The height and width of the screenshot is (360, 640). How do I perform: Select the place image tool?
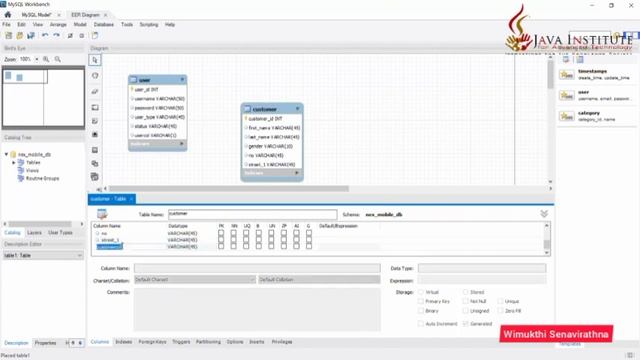(x=95, y=134)
